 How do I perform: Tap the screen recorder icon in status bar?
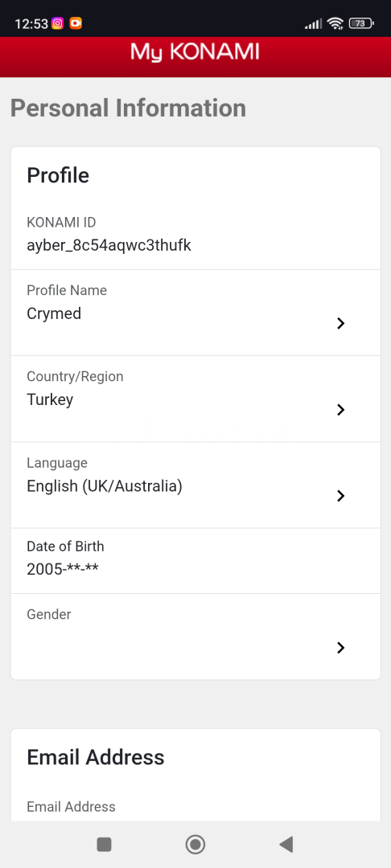(x=76, y=23)
